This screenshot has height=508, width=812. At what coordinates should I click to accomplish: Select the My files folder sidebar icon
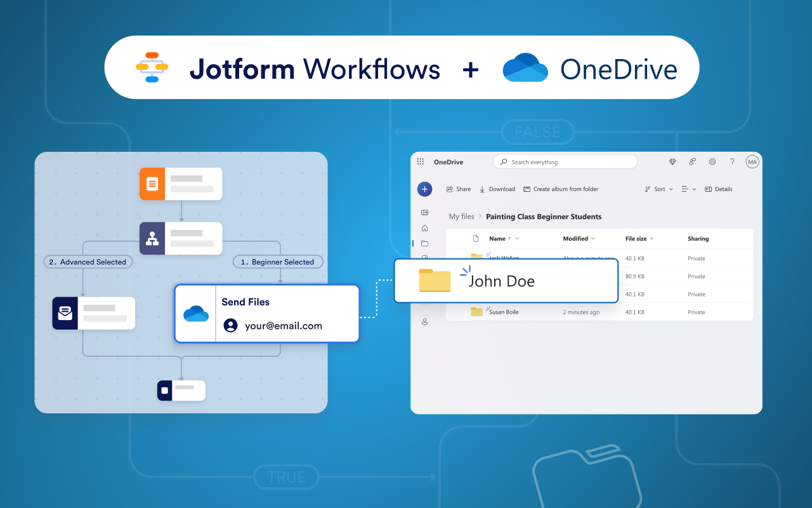(424, 243)
